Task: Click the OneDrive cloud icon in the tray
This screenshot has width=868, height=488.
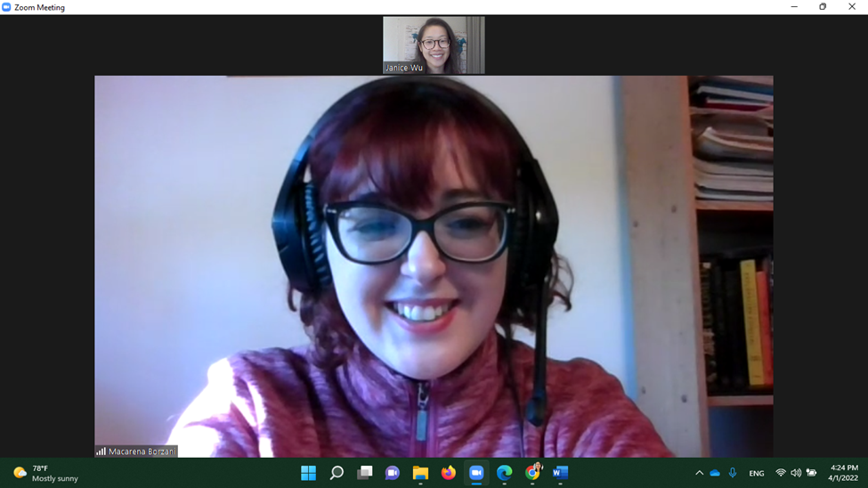Action: pyautogui.click(x=715, y=473)
